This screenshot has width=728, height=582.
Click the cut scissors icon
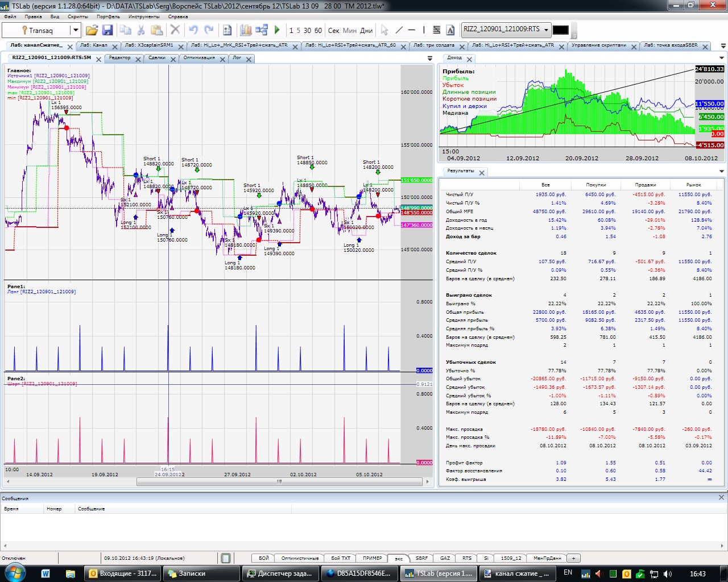(x=141, y=30)
